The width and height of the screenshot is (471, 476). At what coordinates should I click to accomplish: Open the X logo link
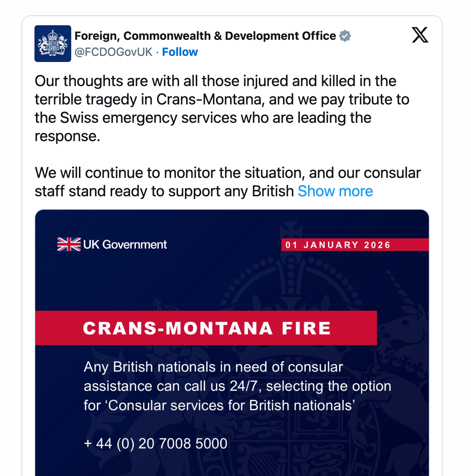click(x=420, y=35)
